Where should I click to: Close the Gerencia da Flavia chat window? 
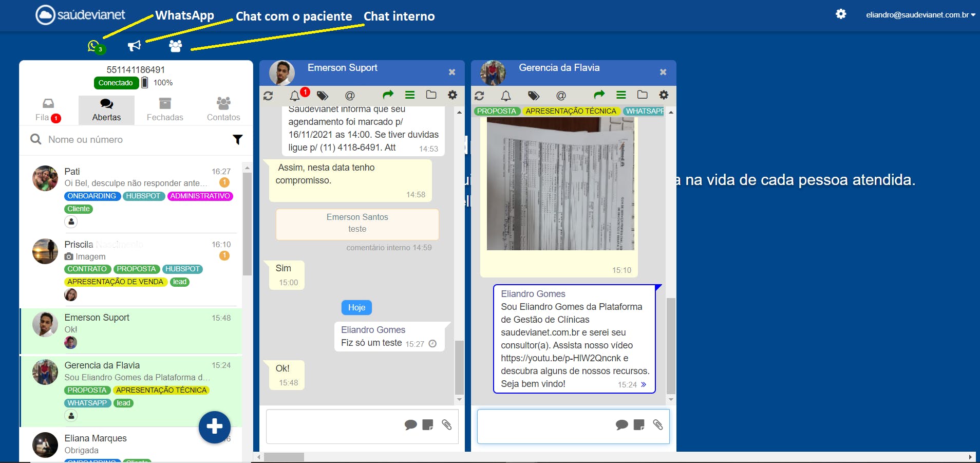[663, 72]
